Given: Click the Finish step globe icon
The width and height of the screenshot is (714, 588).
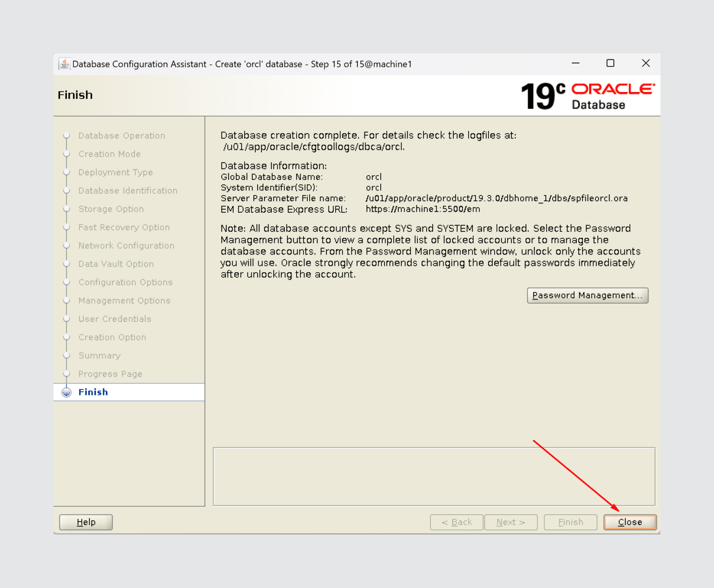Looking at the screenshot, I should [66, 392].
